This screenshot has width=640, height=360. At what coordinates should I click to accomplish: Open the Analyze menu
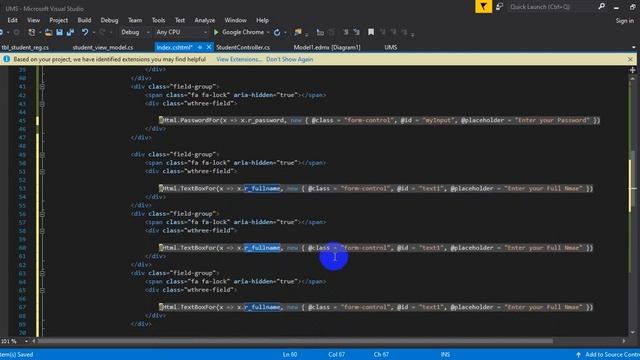(204, 20)
